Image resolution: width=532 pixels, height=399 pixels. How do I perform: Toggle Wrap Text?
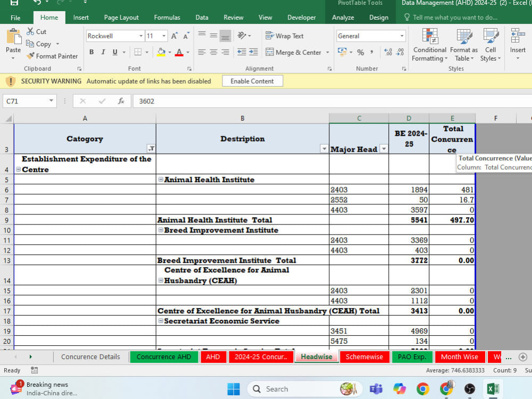[x=284, y=36]
